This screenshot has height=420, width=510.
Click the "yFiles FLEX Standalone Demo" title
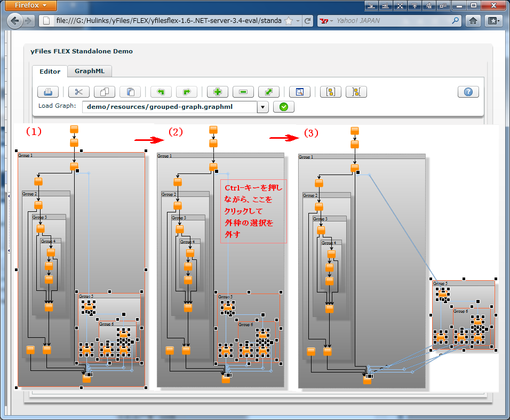click(x=82, y=51)
